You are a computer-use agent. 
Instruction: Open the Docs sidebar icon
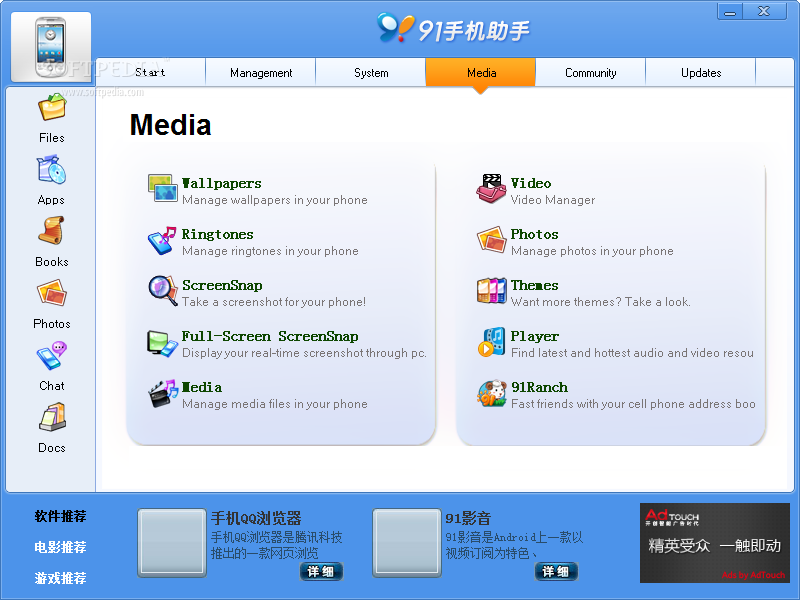point(52,417)
